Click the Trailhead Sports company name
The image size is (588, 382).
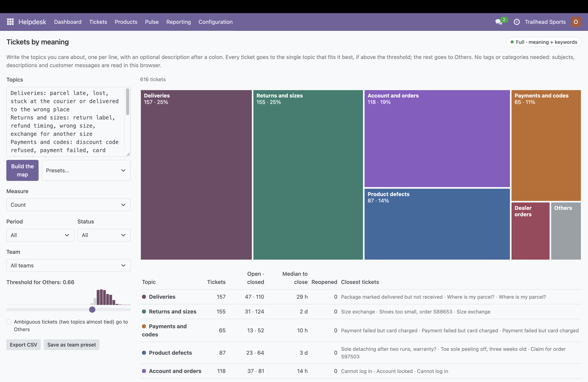tap(545, 22)
